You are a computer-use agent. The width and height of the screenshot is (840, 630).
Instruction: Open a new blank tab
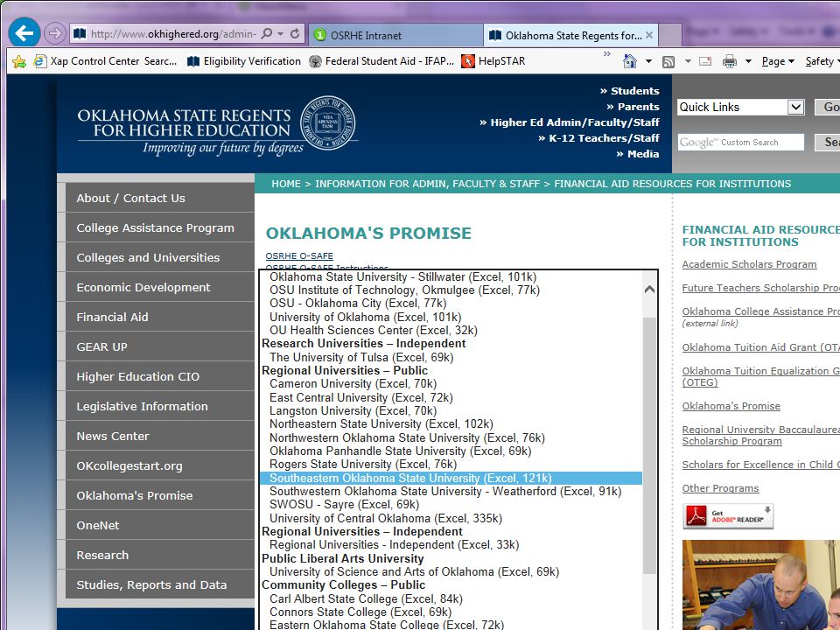[x=670, y=35]
